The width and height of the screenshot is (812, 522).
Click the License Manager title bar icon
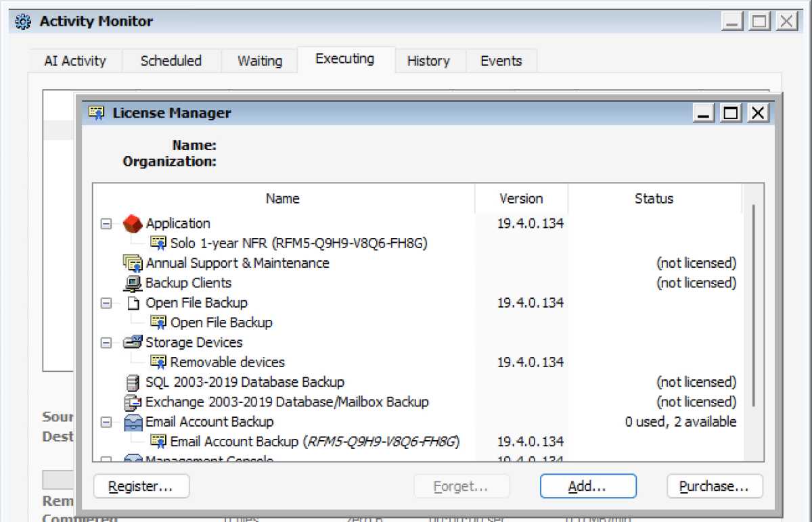point(97,113)
